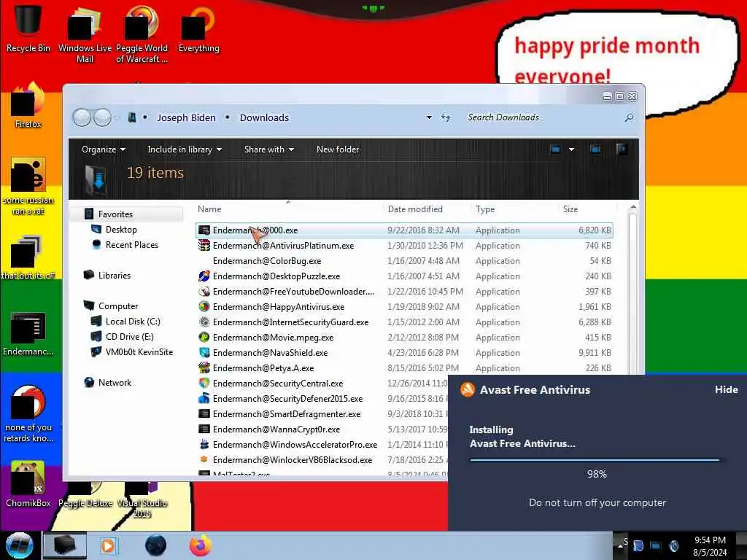The width and height of the screenshot is (747, 560).
Task: Open Include in library dropdown
Action: (x=185, y=149)
